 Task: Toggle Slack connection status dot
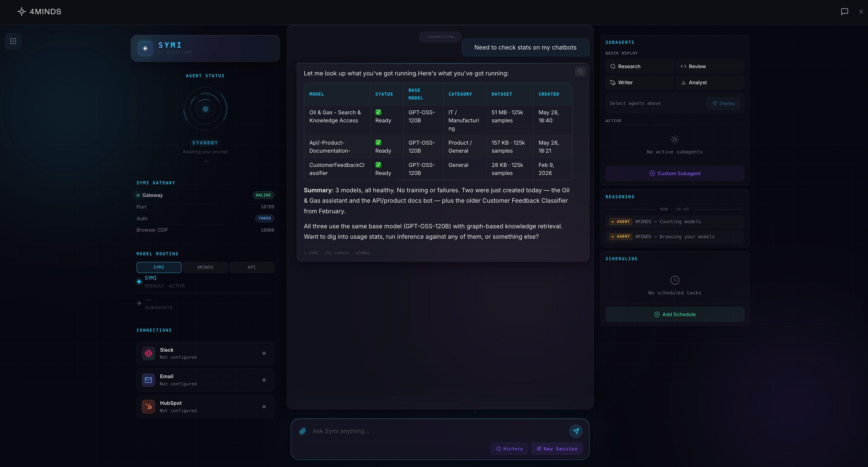264,353
